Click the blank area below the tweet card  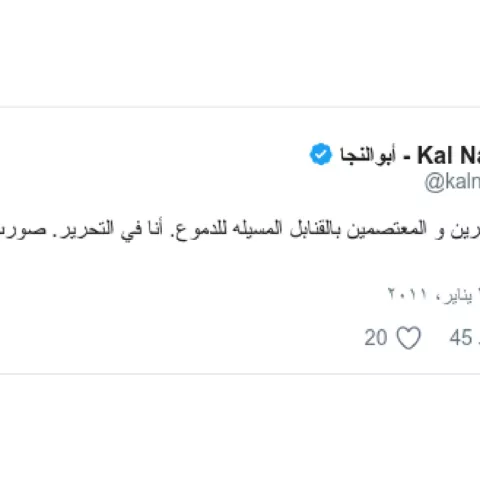(240, 427)
